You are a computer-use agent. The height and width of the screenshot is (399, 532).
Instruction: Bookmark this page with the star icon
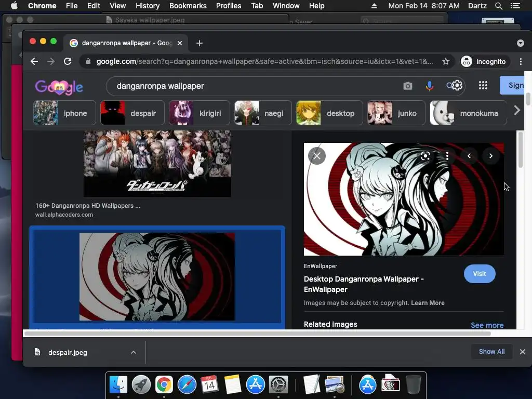point(445,61)
